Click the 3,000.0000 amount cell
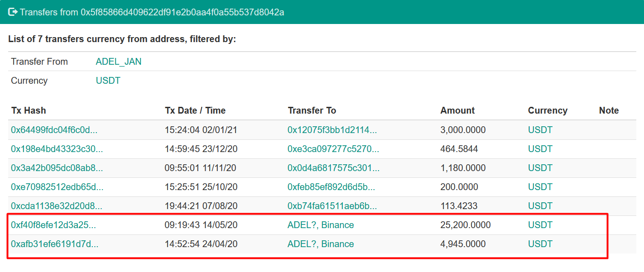 (463, 130)
